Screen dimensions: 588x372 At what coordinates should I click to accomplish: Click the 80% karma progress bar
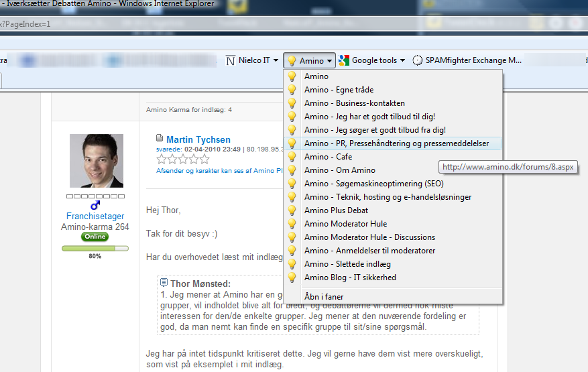pos(95,248)
